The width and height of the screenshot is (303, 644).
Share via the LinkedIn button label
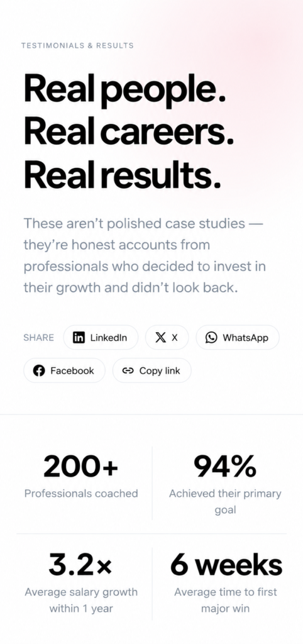(x=108, y=338)
